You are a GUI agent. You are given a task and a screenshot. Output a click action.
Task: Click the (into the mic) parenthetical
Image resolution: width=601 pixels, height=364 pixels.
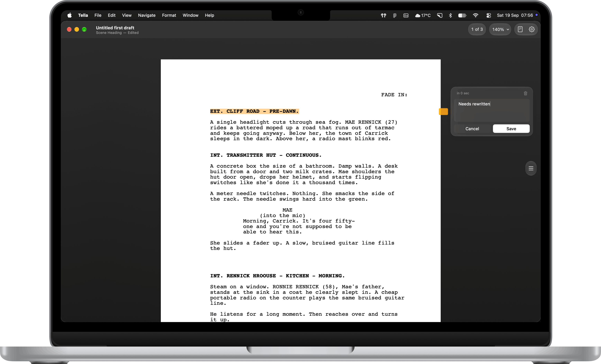point(283,216)
